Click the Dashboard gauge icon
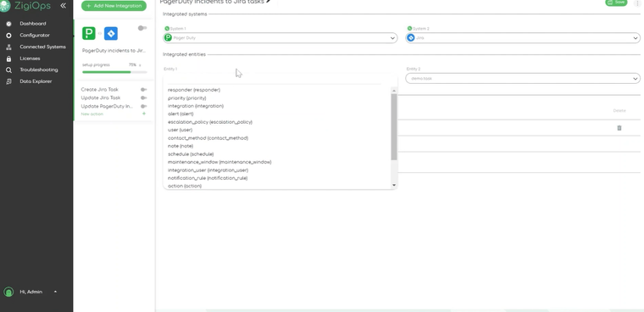 pos(8,24)
